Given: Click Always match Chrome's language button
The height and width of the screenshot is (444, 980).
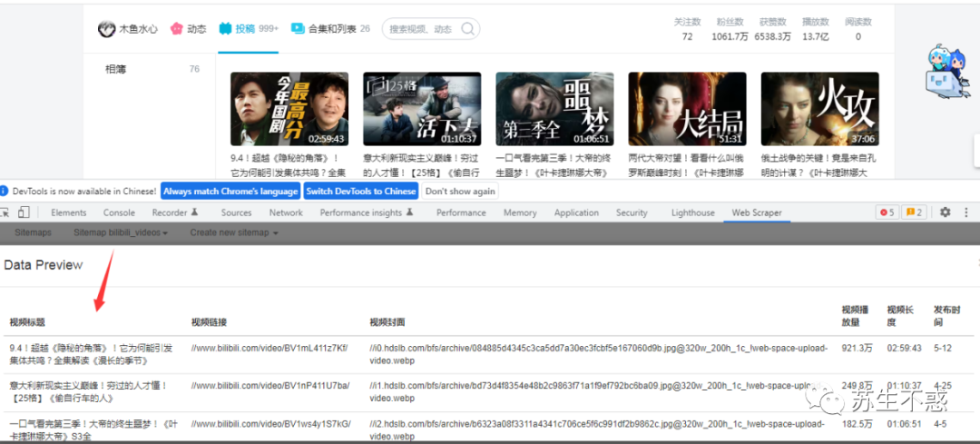Looking at the screenshot, I should 230,191.
